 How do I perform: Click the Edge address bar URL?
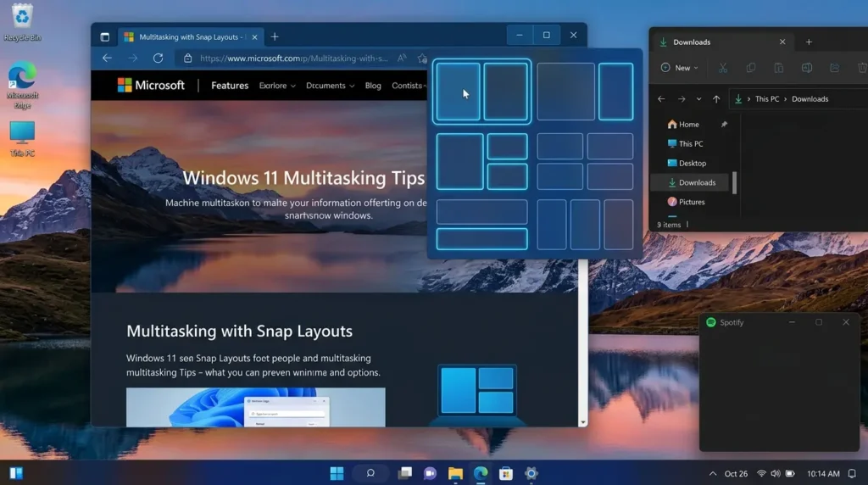click(294, 59)
